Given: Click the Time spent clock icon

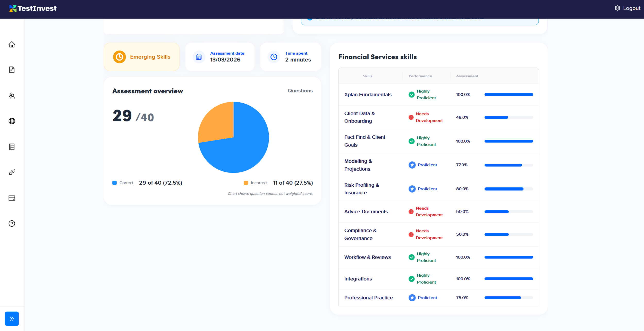Looking at the screenshot, I should (274, 57).
